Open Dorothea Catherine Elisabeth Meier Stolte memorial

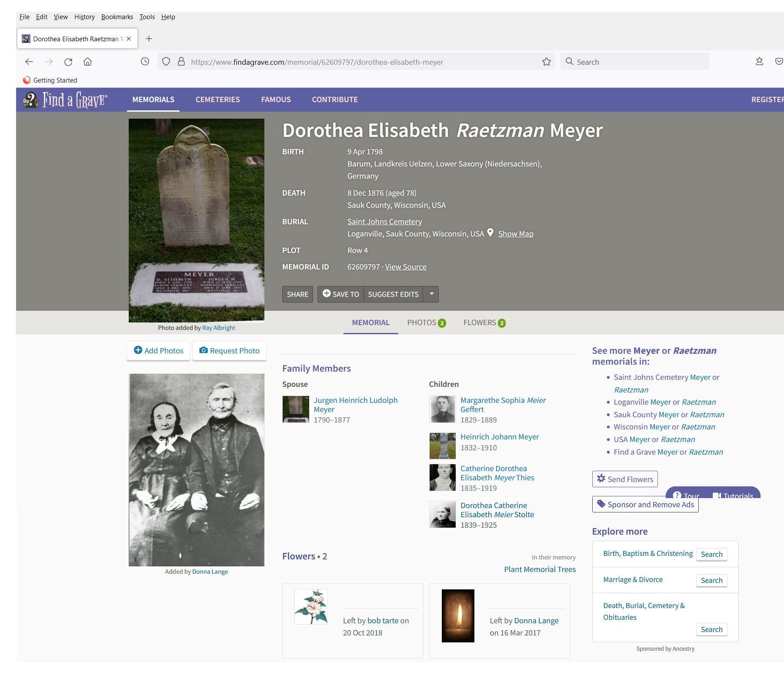coord(497,510)
